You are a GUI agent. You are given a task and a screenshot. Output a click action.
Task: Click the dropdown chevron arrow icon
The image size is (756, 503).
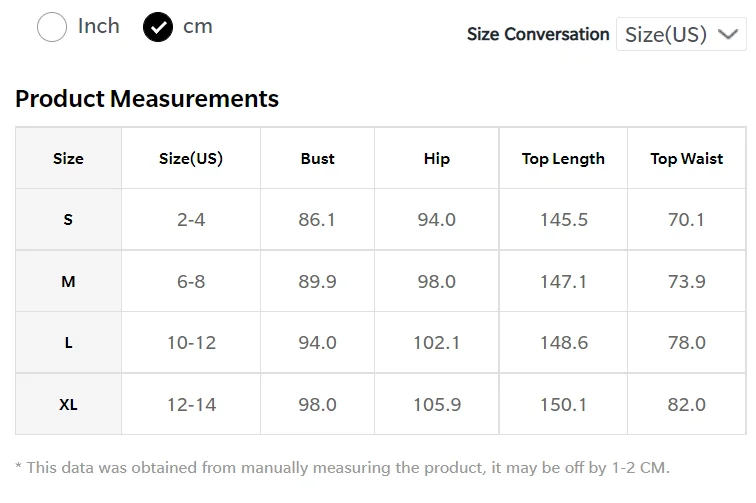tap(729, 34)
